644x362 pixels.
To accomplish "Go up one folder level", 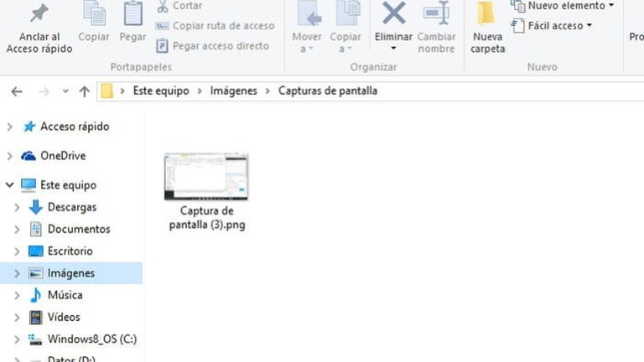I will [x=84, y=91].
